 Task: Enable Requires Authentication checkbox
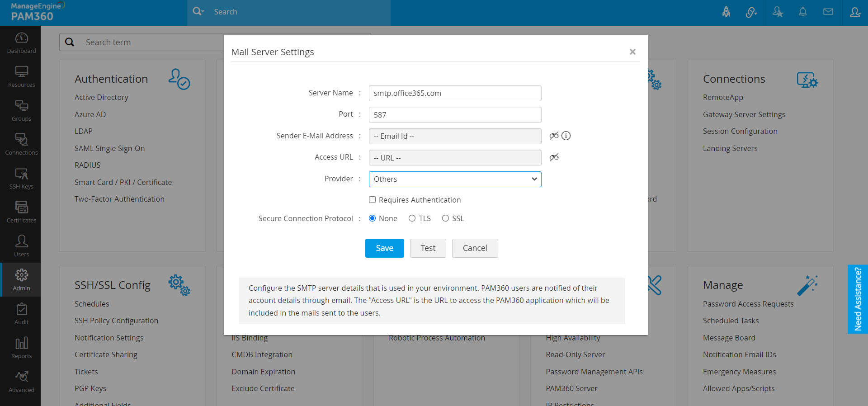pyautogui.click(x=373, y=200)
